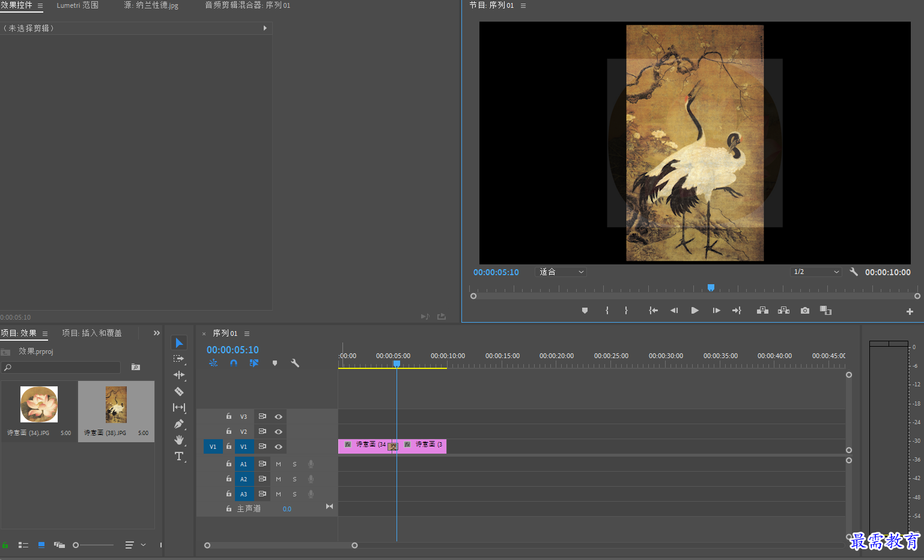The image size is (924, 560).
Task: Select the Pen tool
Action: tap(179, 424)
